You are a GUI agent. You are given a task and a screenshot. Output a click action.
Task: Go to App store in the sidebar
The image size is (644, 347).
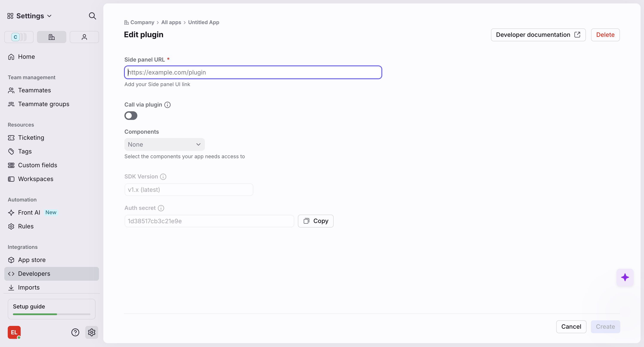point(32,260)
